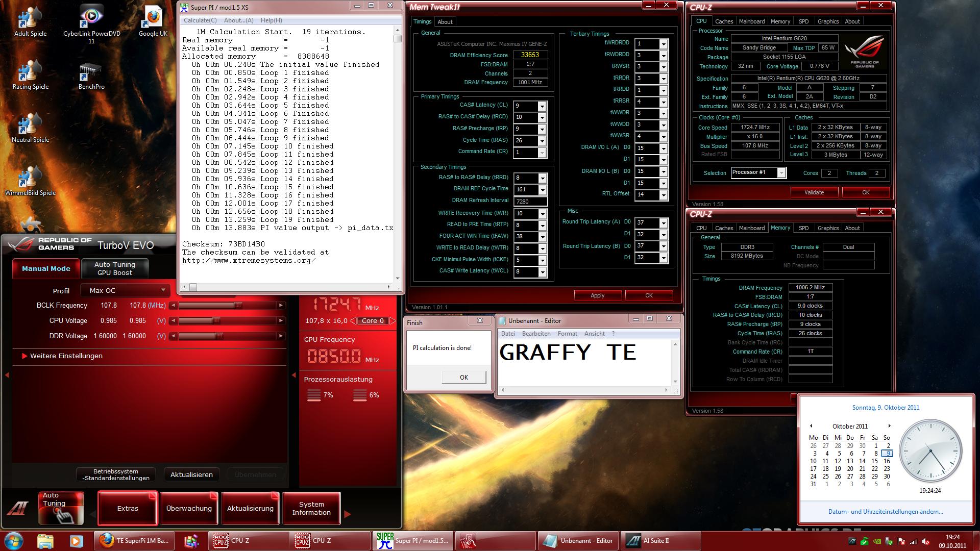Open the CAS# Write Latency (tWCL) dropdown

pos(542,272)
